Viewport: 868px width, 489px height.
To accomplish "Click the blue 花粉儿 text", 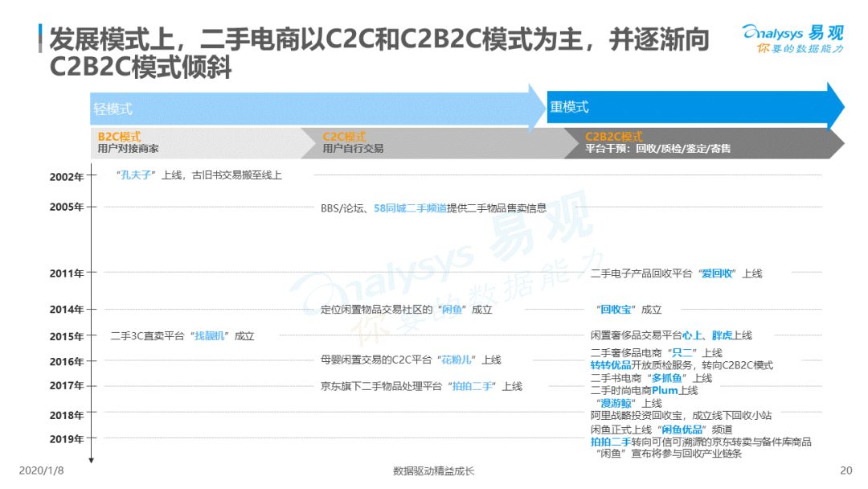I will pos(457,360).
